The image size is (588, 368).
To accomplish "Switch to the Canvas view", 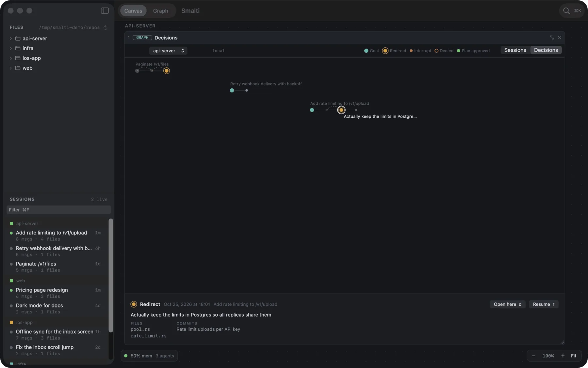I will click(x=133, y=11).
